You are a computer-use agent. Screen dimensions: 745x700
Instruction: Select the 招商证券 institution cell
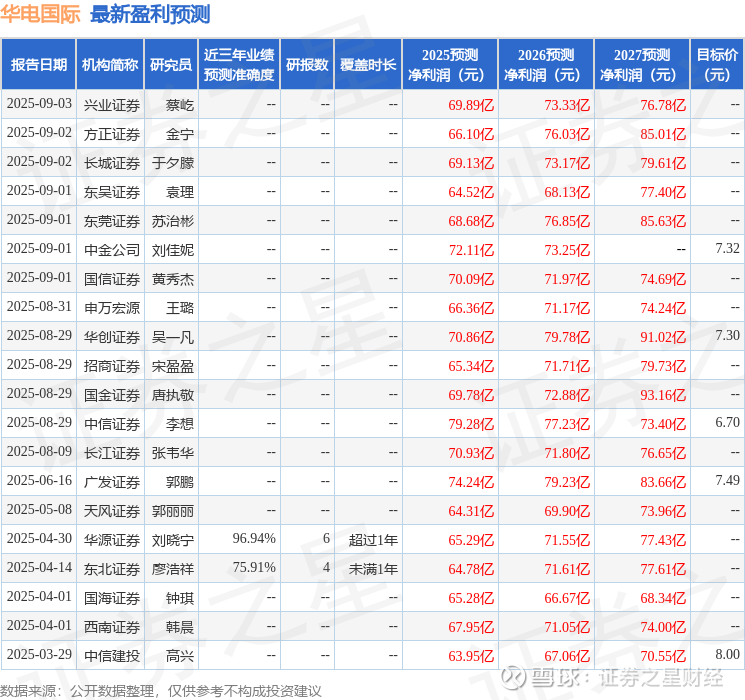(x=112, y=366)
